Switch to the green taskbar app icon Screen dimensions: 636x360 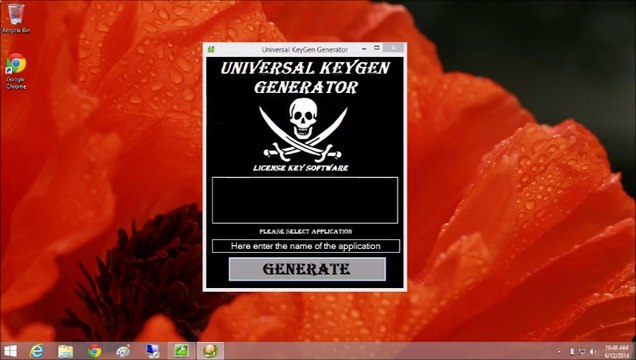181,351
